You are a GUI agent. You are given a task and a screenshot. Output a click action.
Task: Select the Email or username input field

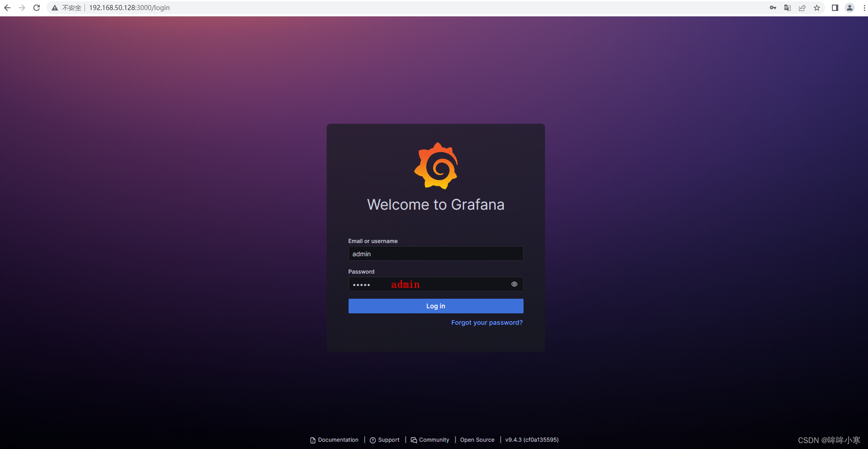tap(435, 254)
